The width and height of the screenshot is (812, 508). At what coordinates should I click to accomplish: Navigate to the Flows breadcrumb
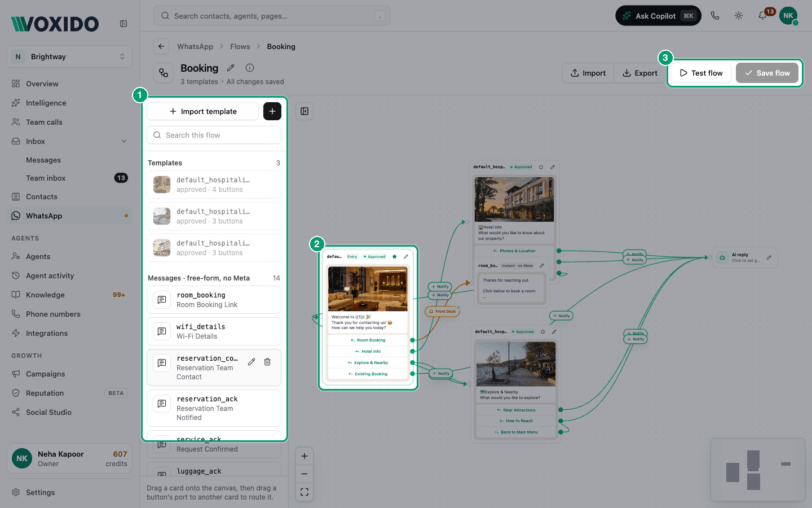point(240,46)
